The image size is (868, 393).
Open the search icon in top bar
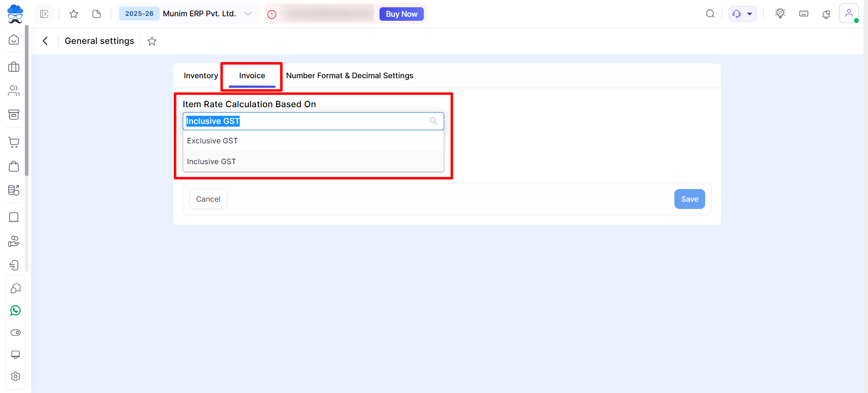(710, 14)
